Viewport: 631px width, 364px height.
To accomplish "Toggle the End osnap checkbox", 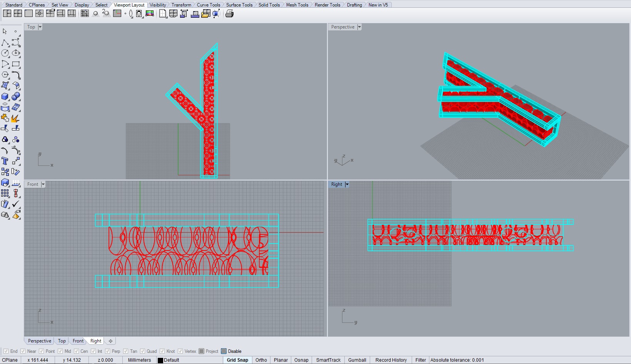I will 6,351.
